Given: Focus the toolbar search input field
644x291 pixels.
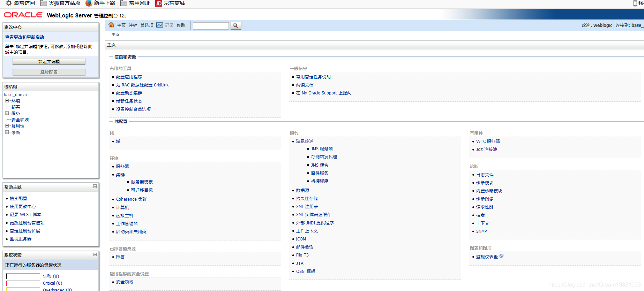Looking at the screenshot, I should click(x=211, y=26).
